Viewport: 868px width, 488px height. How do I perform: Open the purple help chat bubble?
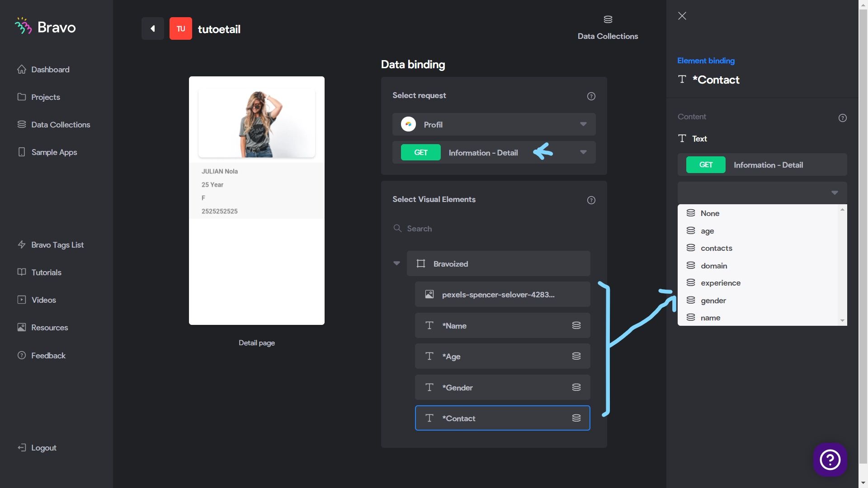(x=830, y=460)
